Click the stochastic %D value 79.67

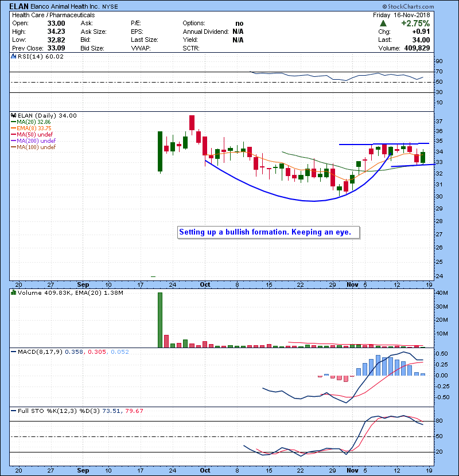(134, 411)
